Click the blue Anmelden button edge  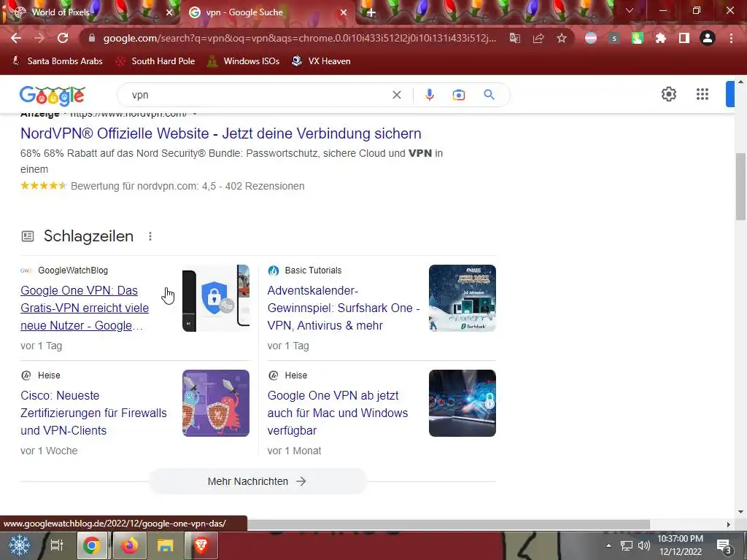click(729, 94)
